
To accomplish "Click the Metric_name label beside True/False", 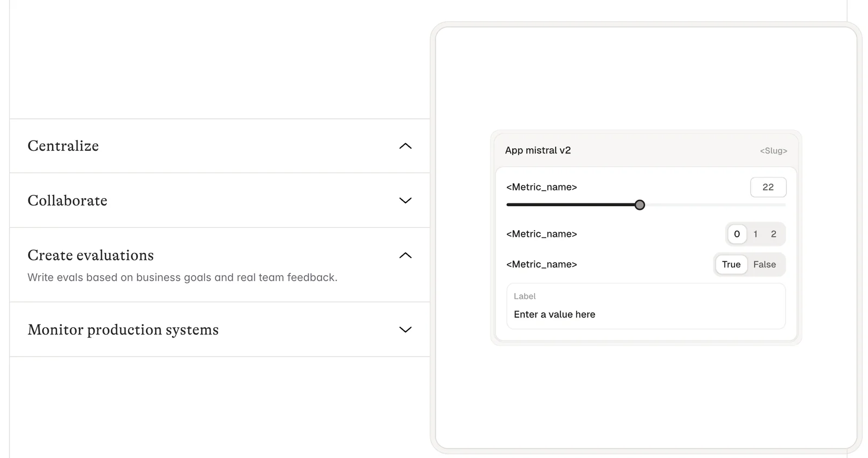I will pyautogui.click(x=541, y=264).
